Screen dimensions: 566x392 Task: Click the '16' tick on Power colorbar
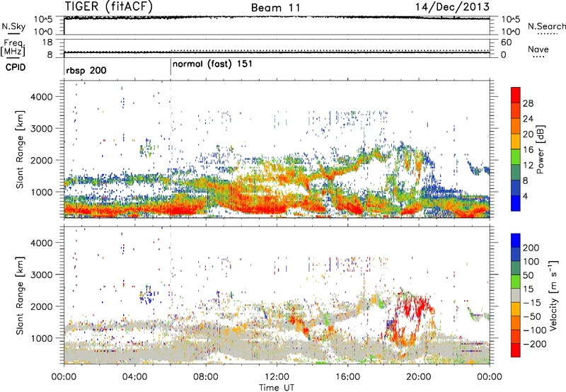pos(528,150)
